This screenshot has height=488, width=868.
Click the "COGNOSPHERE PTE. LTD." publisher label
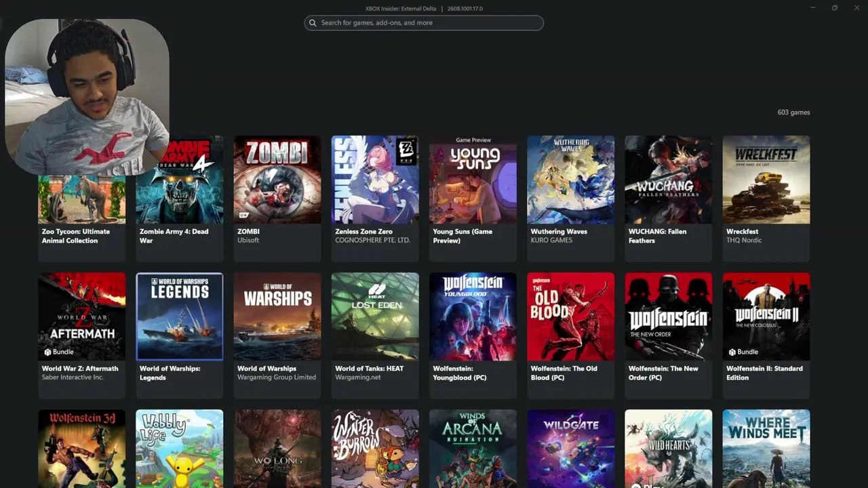click(372, 241)
